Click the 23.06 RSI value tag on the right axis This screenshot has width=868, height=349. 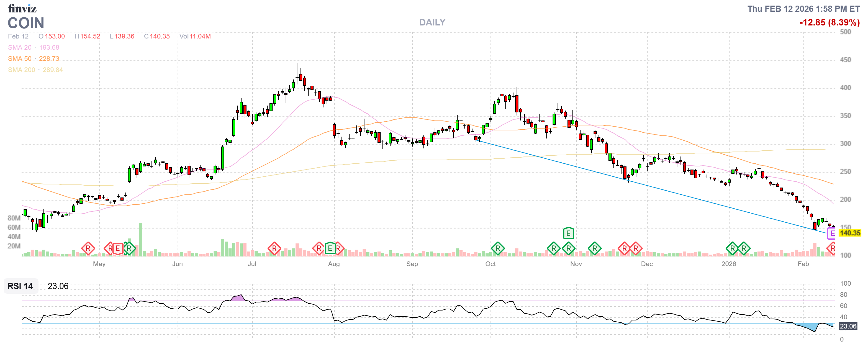pos(848,326)
